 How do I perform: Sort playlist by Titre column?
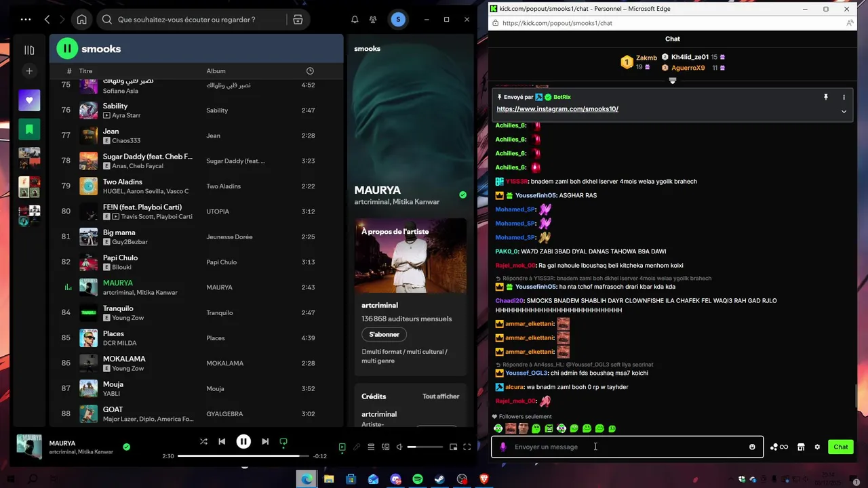(85, 71)
